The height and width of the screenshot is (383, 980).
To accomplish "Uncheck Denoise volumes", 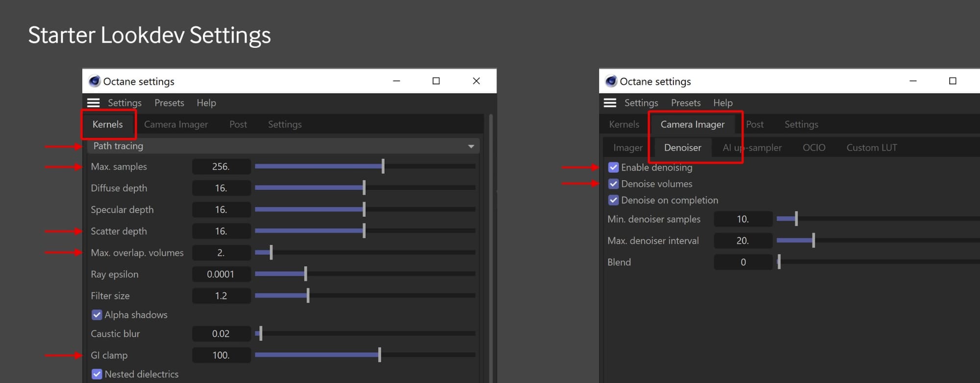I will (x=613, y=184).
